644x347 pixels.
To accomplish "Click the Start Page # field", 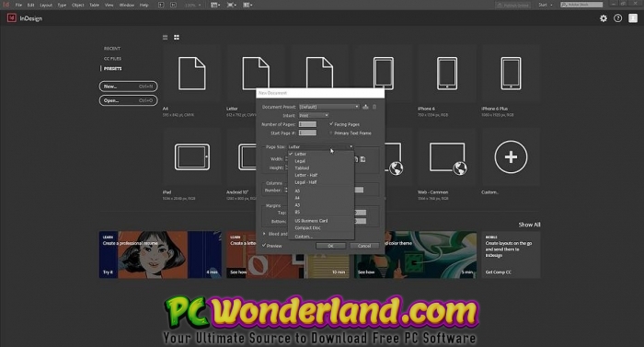I will [307, 133].
